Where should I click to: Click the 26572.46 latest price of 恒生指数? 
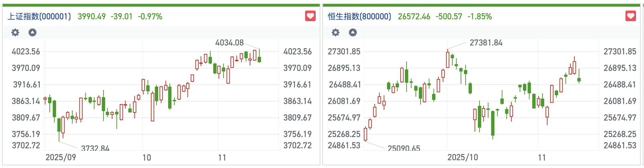(x=414, y=17)
